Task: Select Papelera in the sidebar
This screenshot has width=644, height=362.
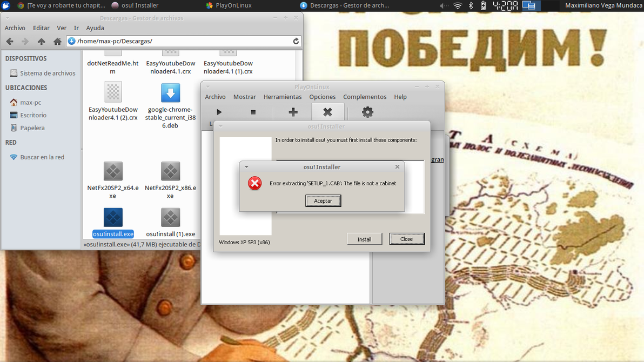Action: tap(27, 128)
